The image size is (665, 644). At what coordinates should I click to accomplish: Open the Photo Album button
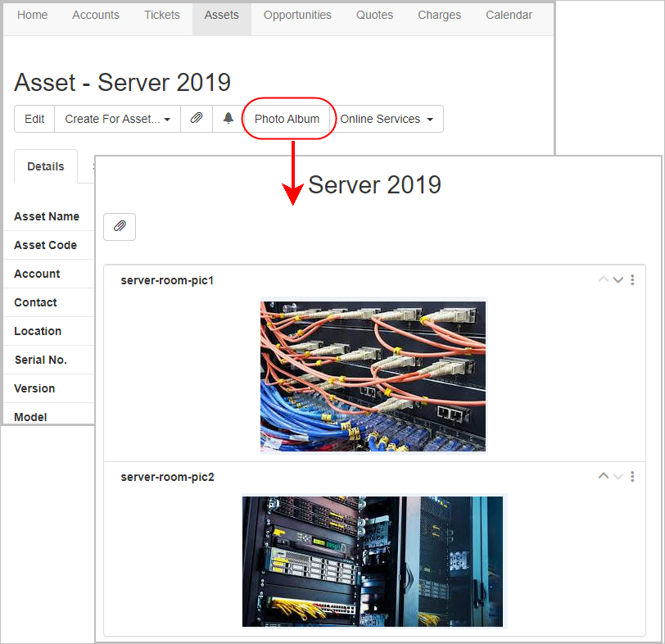click(287, 119)
